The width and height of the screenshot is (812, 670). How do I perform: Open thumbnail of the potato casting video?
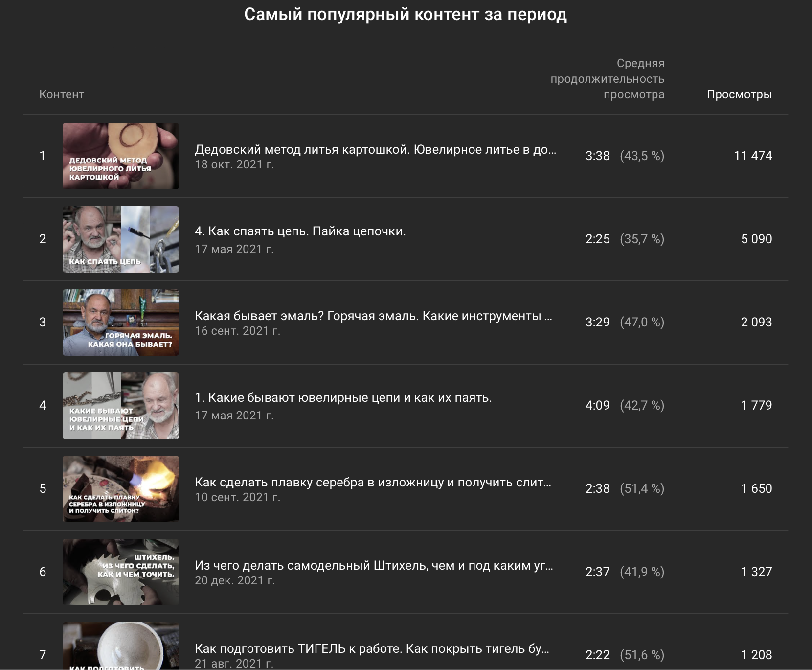point(120,156)
